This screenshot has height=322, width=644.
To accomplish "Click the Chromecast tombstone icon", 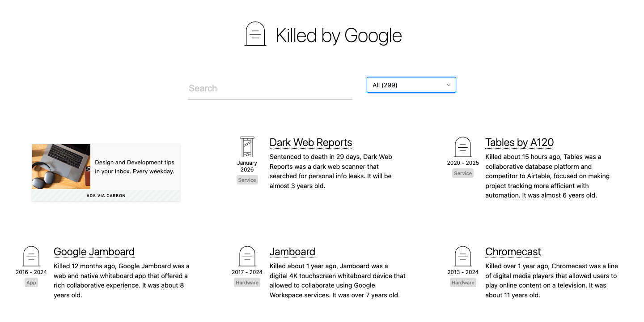I will (462, 256).
